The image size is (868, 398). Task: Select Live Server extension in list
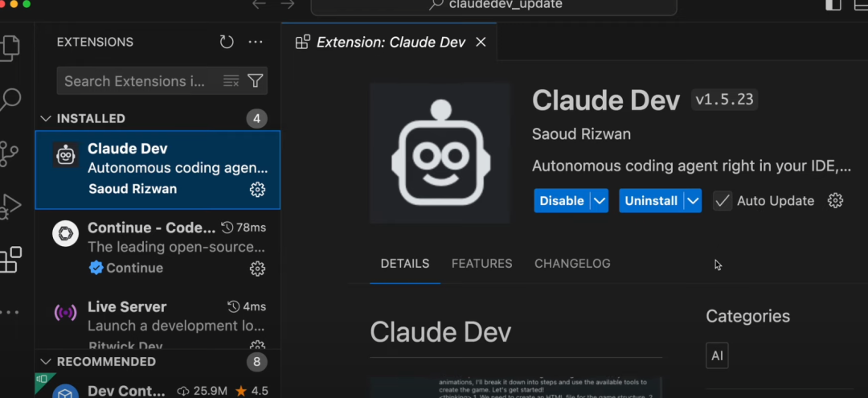(x=158, y=319)
